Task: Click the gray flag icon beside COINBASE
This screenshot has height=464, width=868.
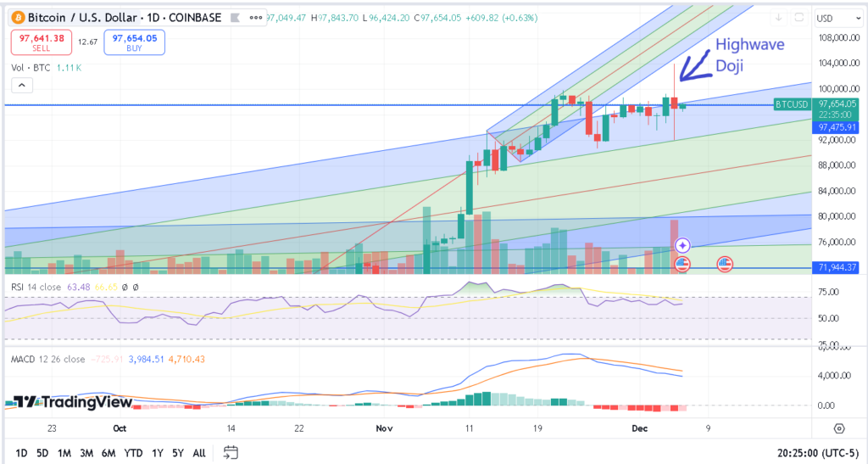Action: 236,18
